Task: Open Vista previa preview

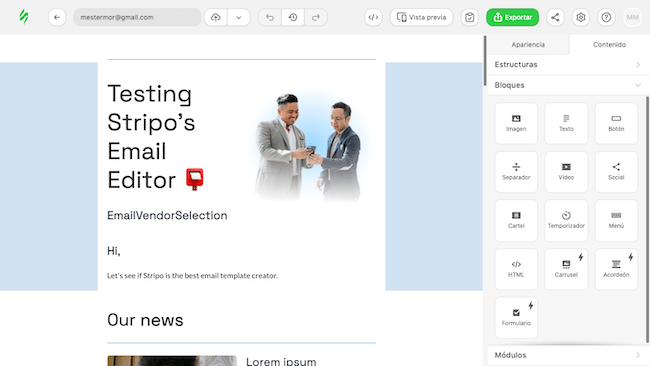Action: click(421, 17)
